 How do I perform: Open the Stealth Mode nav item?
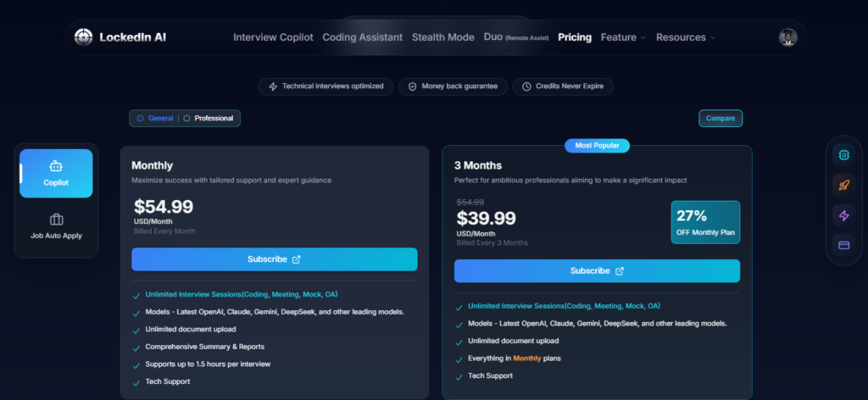(x=442, y=37)
